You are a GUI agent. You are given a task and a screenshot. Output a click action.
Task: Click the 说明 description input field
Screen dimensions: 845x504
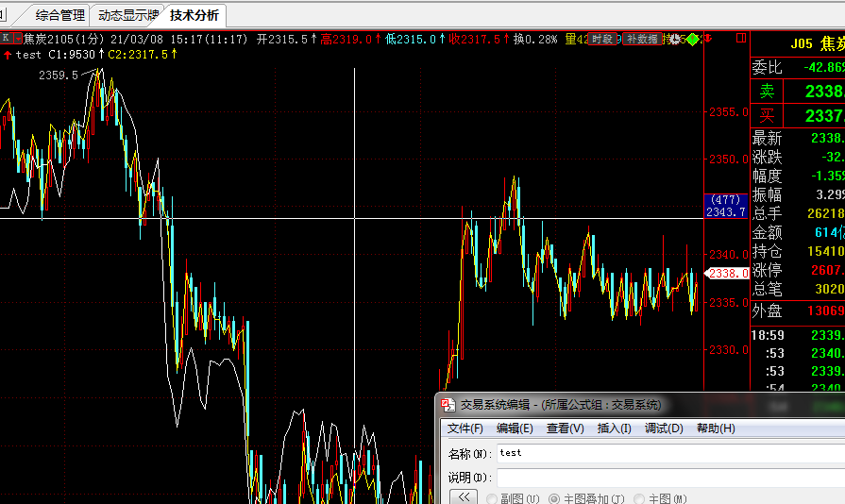670,477
